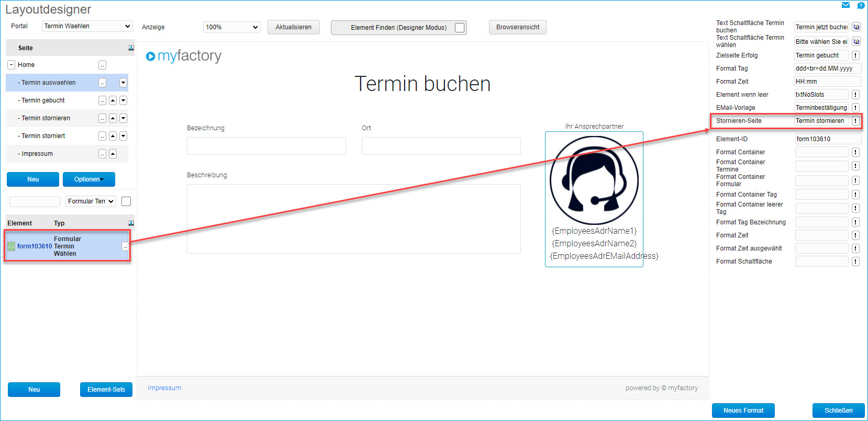Click green element marker beside form103610
This screenshot has width=868, height=421.
click(x=11, y=246)
